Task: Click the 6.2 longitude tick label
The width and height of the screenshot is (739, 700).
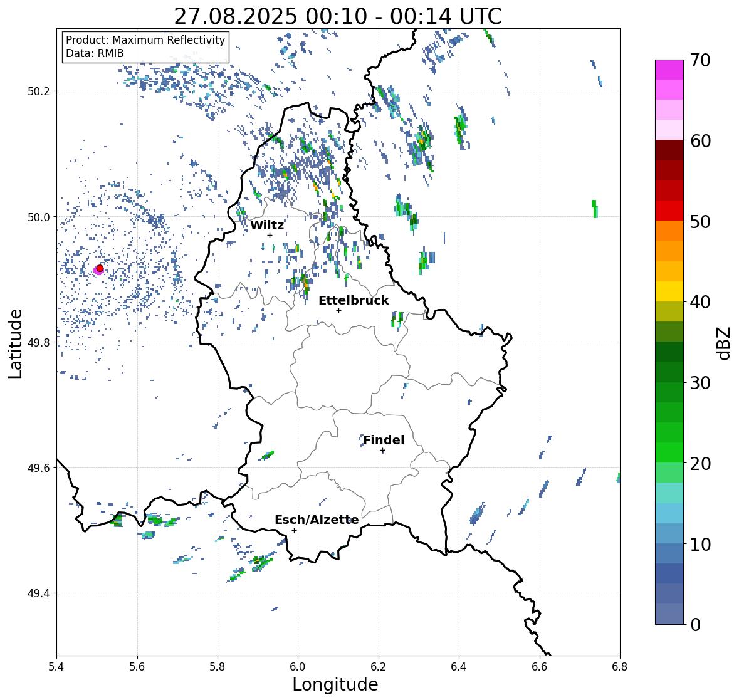Action: point(379,666)
